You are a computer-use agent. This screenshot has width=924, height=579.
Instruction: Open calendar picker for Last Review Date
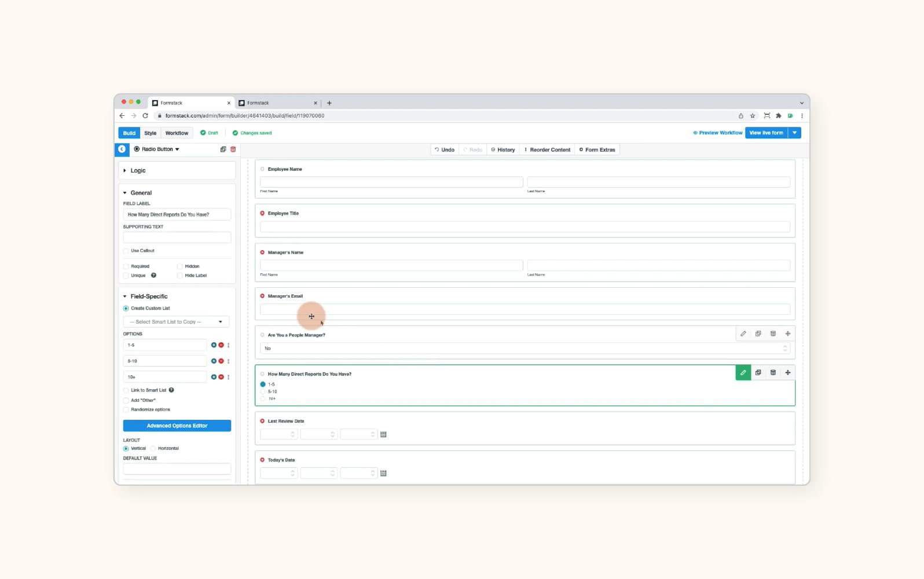[383, 434]
